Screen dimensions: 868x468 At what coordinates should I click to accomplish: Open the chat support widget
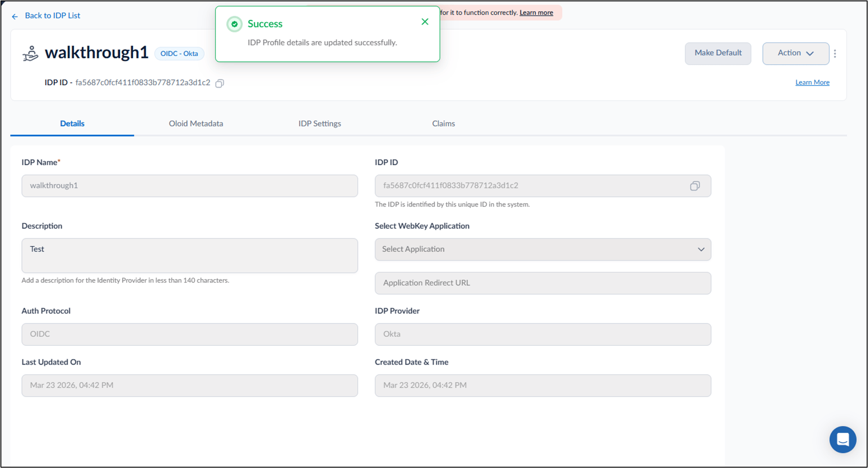tap(843, 440)
